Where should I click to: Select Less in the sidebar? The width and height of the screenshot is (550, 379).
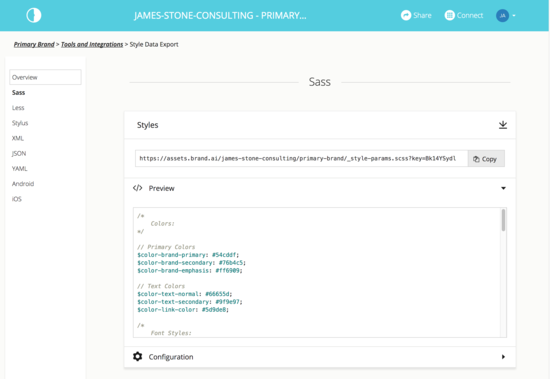pyautogui.click(x=18, y=108)
